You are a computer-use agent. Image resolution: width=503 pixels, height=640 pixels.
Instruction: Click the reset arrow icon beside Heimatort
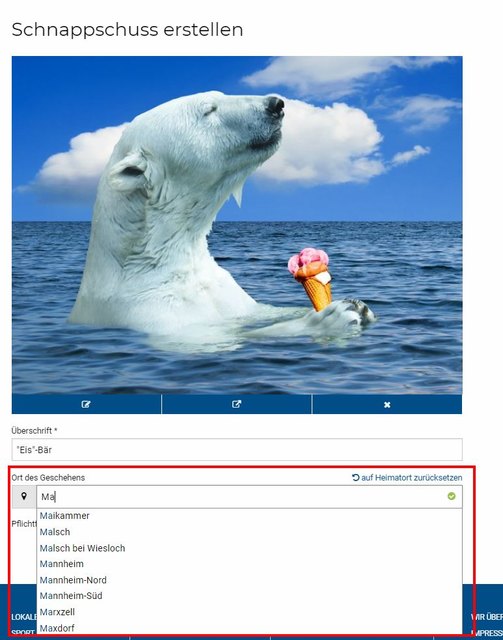point(356,478)
